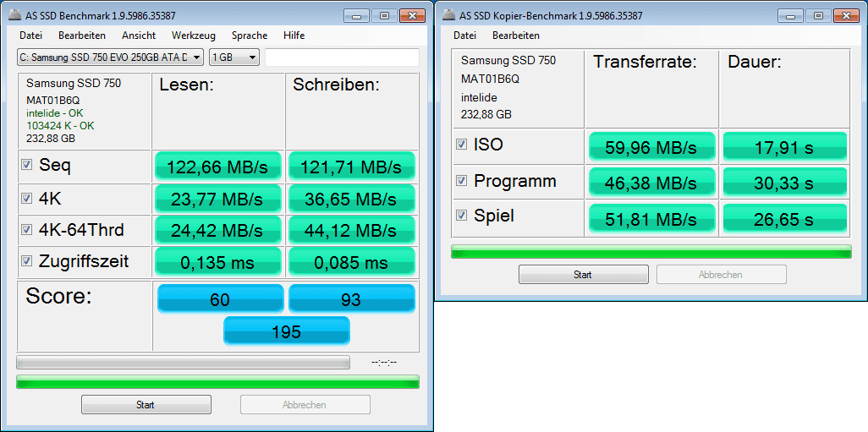Click the read access time 0,135 ms
This screenshot has height=432, width=868.
[x=218, y=261]
